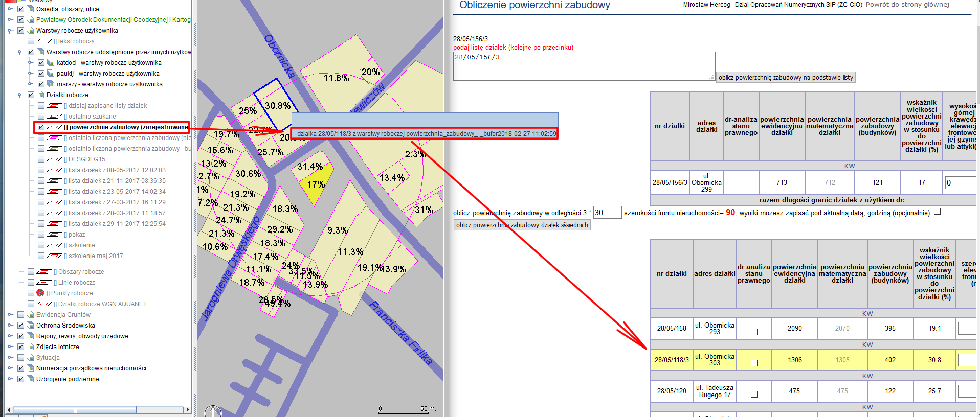This screenshot has height=417, width=980.
Task: Click the layer tree horizontal scrollbar thumb
Action: (75, 410)
